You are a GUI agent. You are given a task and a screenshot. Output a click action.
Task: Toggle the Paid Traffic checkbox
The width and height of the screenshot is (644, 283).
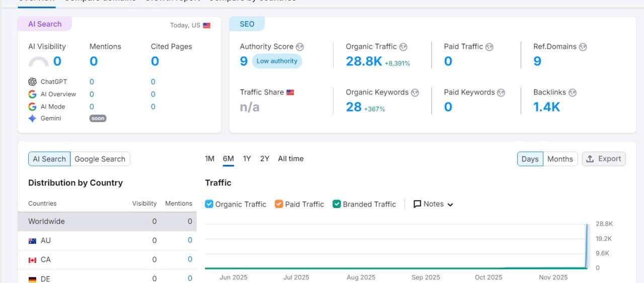[279, 204]
